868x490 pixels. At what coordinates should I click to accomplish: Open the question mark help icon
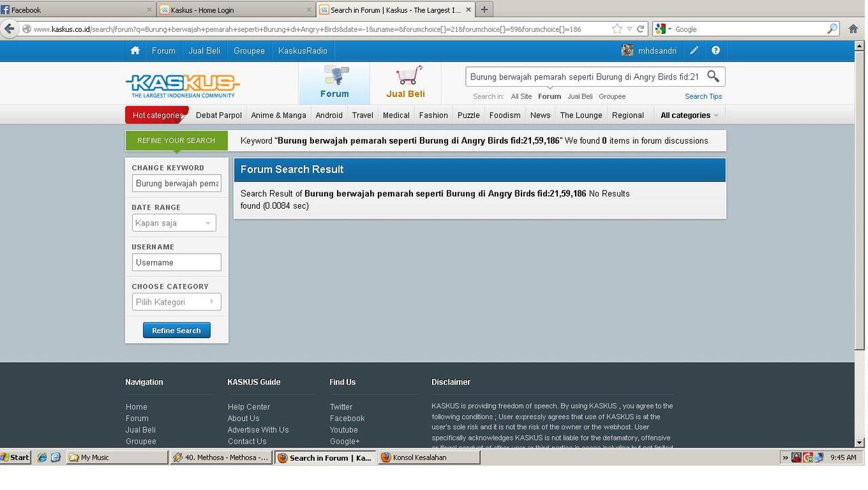tap(715, 51)
